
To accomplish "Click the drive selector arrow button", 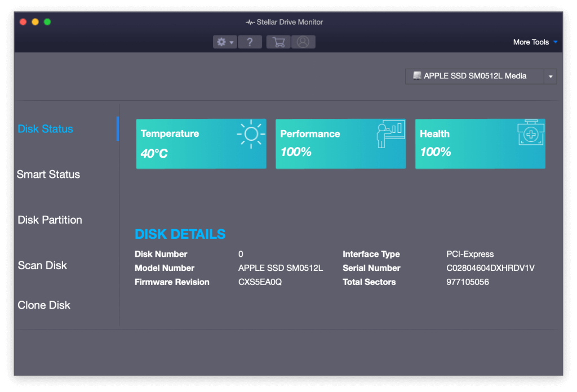I will pos(551,77).
